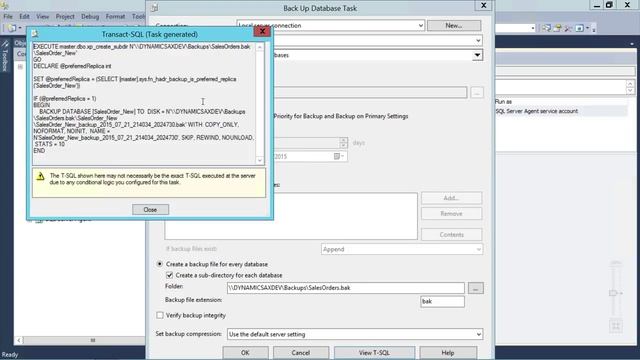The width and height of the screenshot is (640, 360).
Task: Click the fit-to-view icon below zoom slider
Action: (616, 326)
